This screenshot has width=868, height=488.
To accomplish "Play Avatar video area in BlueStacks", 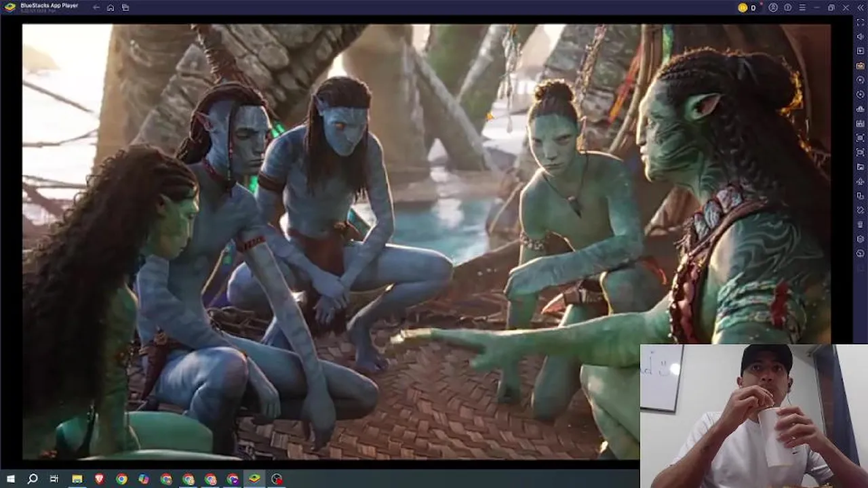I will pos(427,242).
